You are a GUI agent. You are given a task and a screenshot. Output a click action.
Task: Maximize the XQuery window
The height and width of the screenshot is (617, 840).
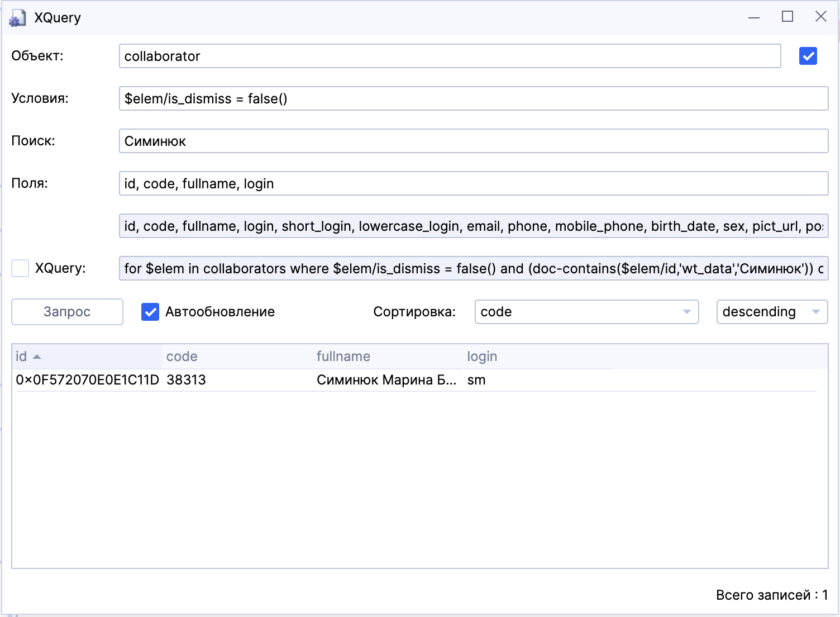(787, 17)
